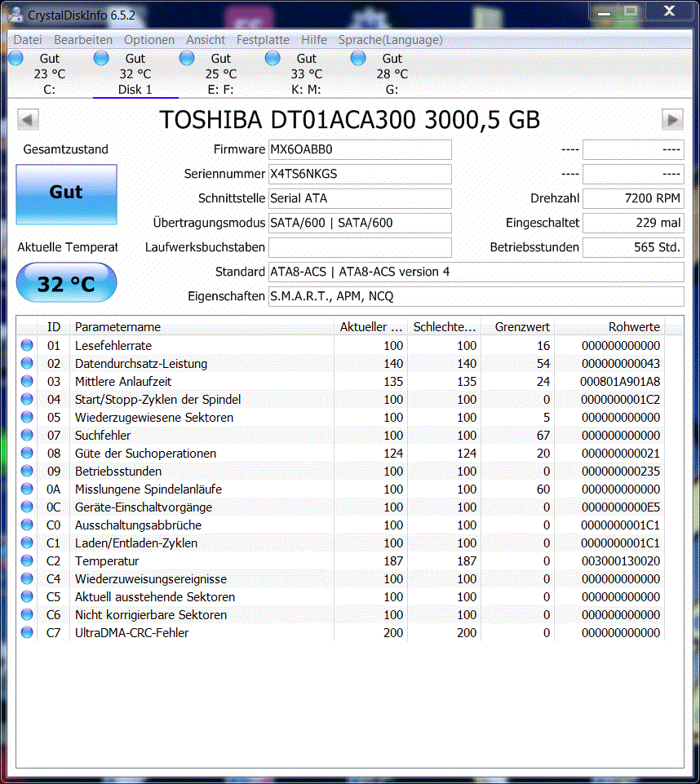Viewport: 700px width, 784px height.
Task: Click the Eingeschaltet value 229 mal
Action: pos(633,223)
